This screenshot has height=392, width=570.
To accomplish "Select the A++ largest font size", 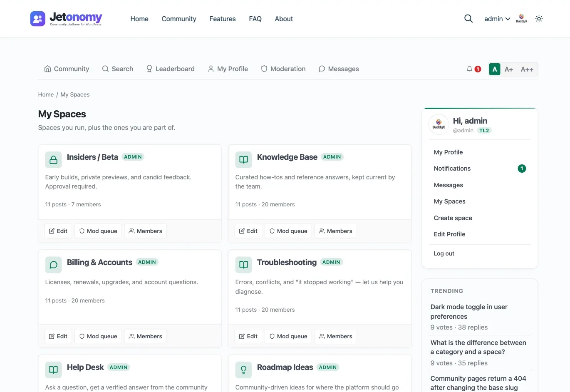I will 527,69.
